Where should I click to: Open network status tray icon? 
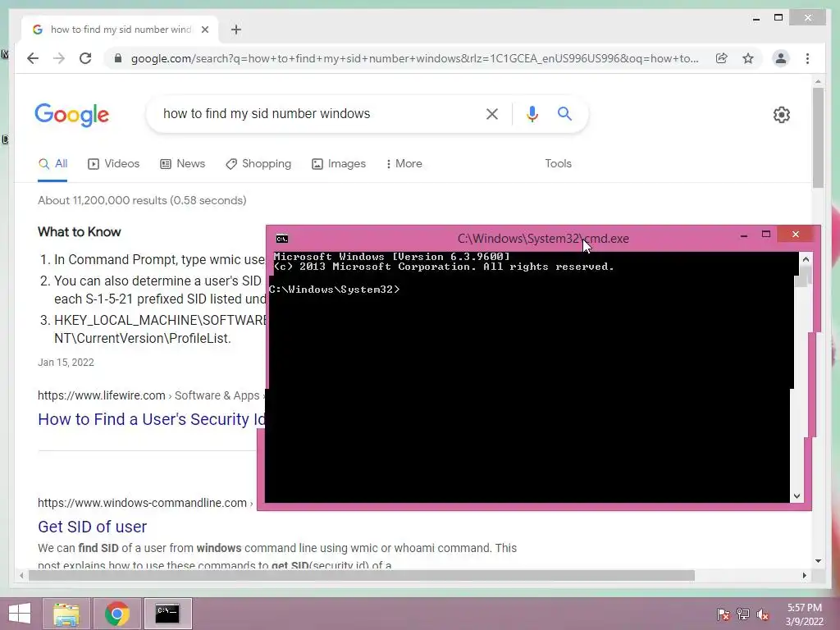[743, 614]
